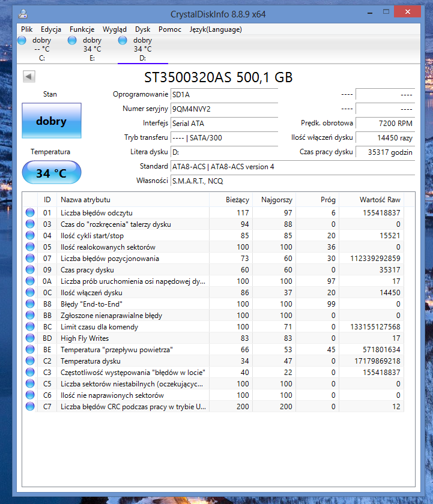
Task: Click the 34 °C temperature button
Action: (52, 173)
